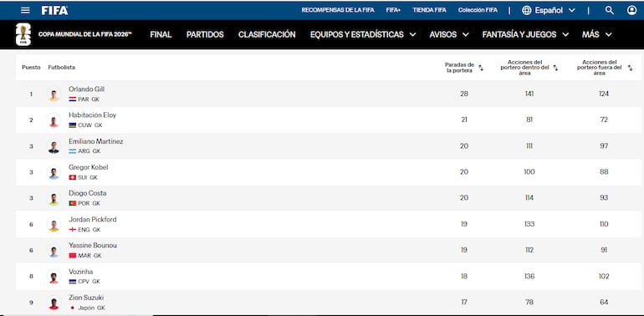Open the search magnifier icon

click(x=610, y=11)
